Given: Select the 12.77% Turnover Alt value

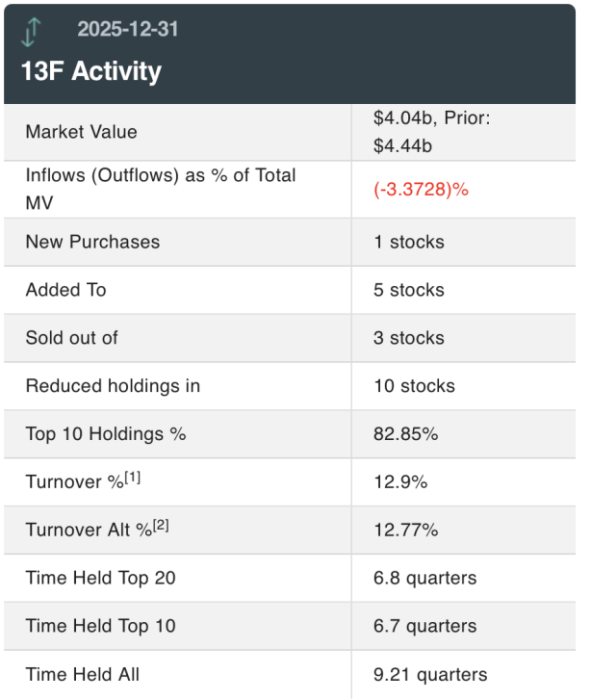Looking at the screenshot, I should point(405,531).
